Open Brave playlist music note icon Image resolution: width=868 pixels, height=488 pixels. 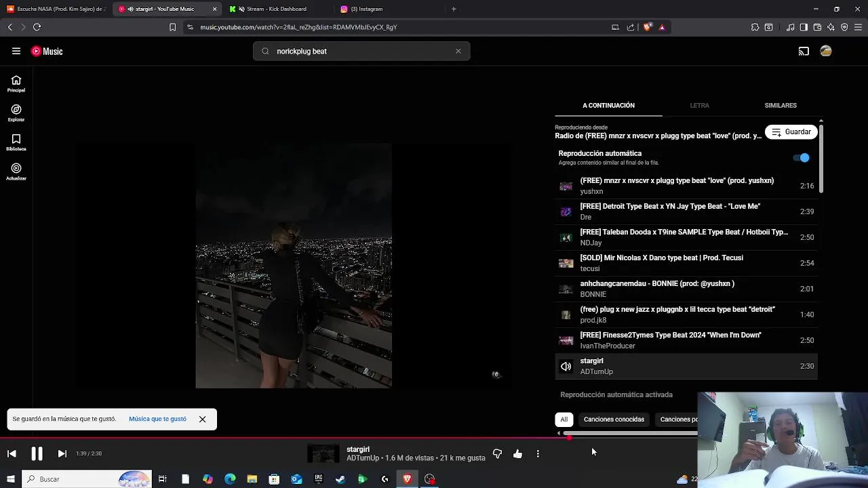point(790,27)
